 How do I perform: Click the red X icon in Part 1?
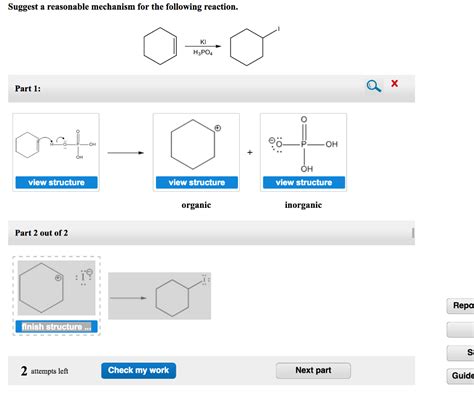click(x=394, y=83)
